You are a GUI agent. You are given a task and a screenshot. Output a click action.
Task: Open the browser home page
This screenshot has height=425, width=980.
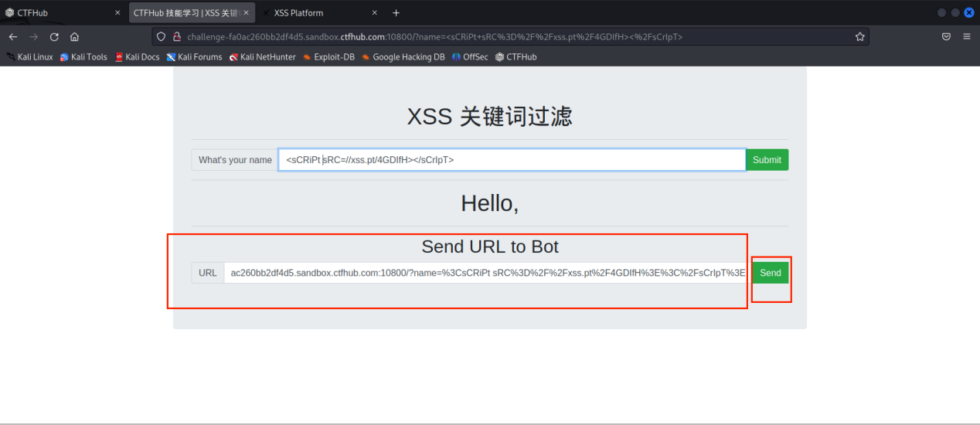point(74,36)
